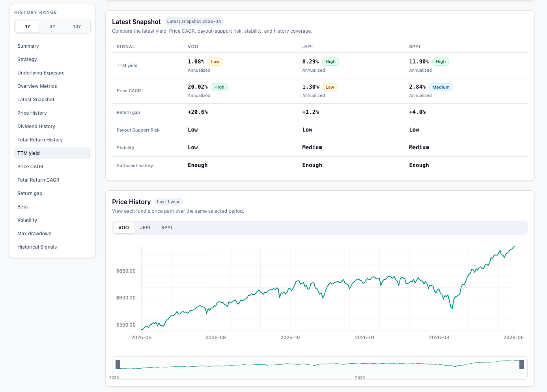547x392 pixels.
Task: Click the Price History card heading
Action: (131, 202)
